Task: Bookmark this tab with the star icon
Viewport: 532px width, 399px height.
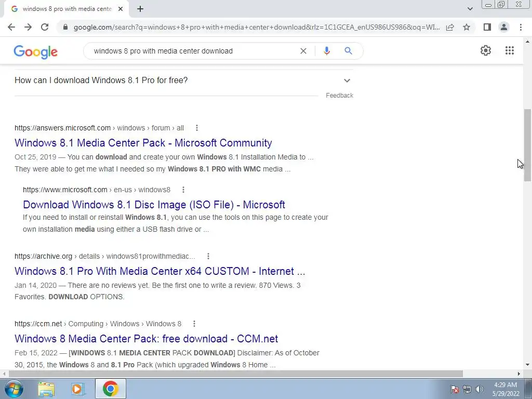Action: click(x=467, y=27)
